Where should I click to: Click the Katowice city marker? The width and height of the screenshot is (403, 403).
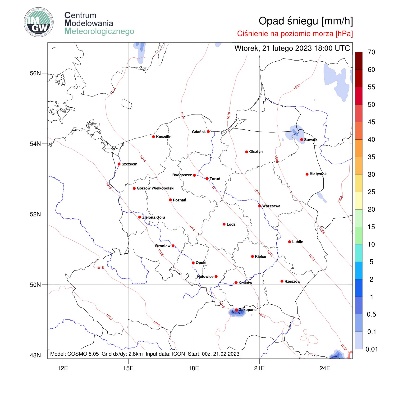coord(216,276)
